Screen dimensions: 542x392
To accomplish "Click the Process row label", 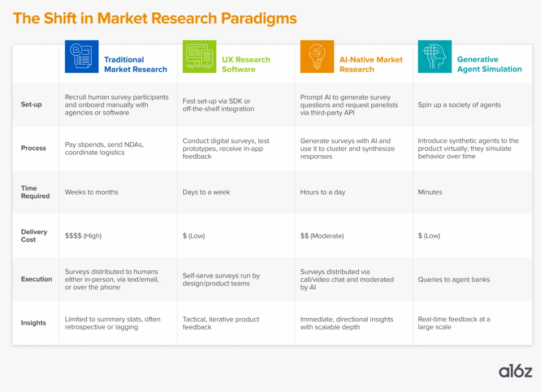I will 34,148.
